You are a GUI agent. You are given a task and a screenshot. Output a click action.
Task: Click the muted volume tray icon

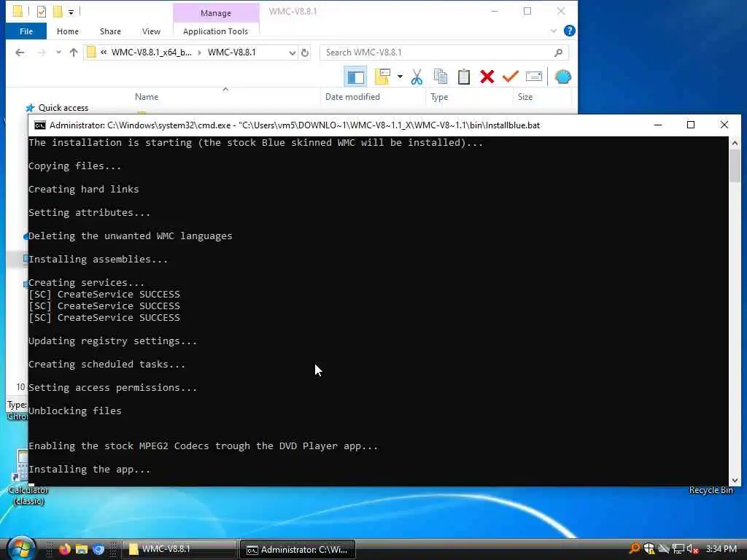pyautogui.click(x=693, y=549)
